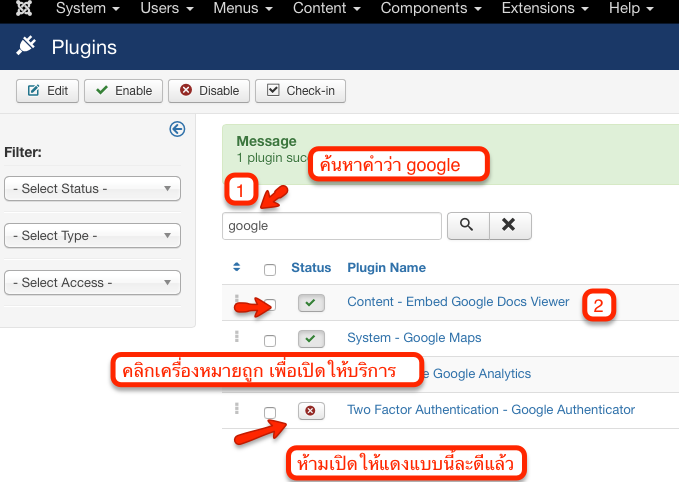Collapse sidebar with the blue arrow icon
Viewport: 679px width, 482px height.
[177, 129]
